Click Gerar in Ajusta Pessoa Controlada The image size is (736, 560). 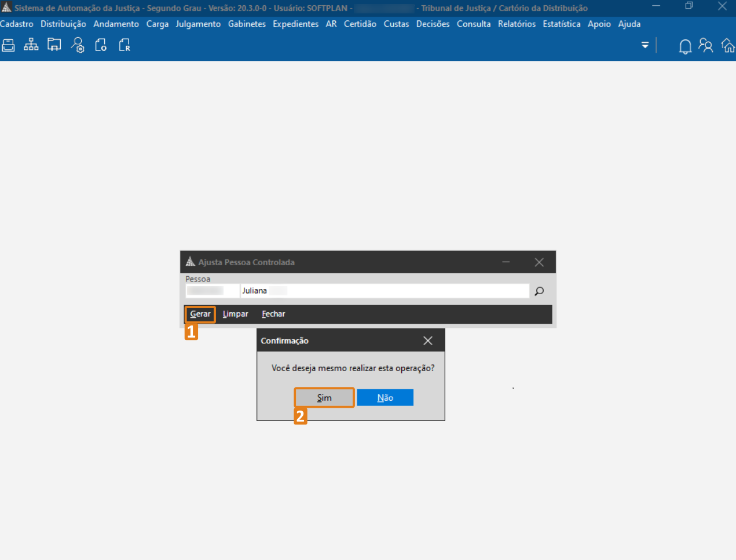[x=200, y=314]
